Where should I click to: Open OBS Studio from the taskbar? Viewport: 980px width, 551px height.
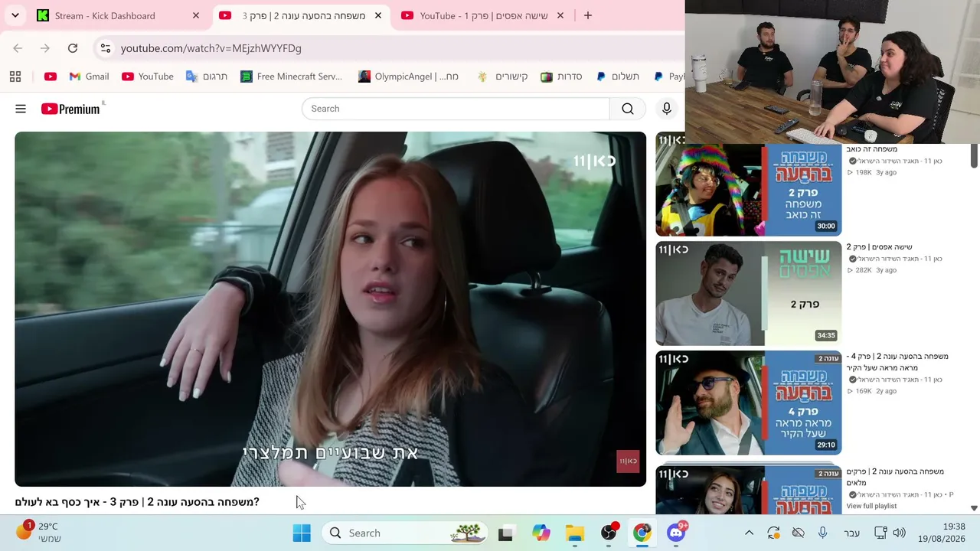tap(609, 533)
